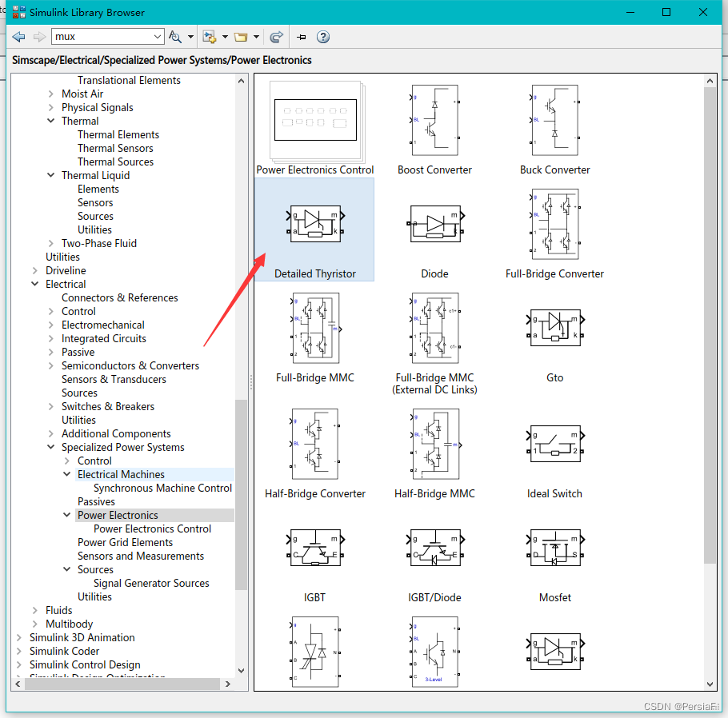
Task: Select Sensors and Measurements tree item
Action: (x=141, y=556)
